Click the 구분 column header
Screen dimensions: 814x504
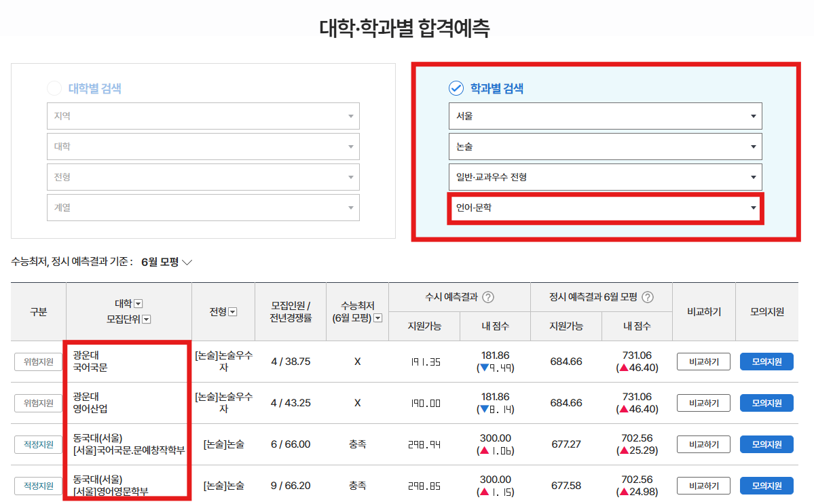(x=39, y=311)
